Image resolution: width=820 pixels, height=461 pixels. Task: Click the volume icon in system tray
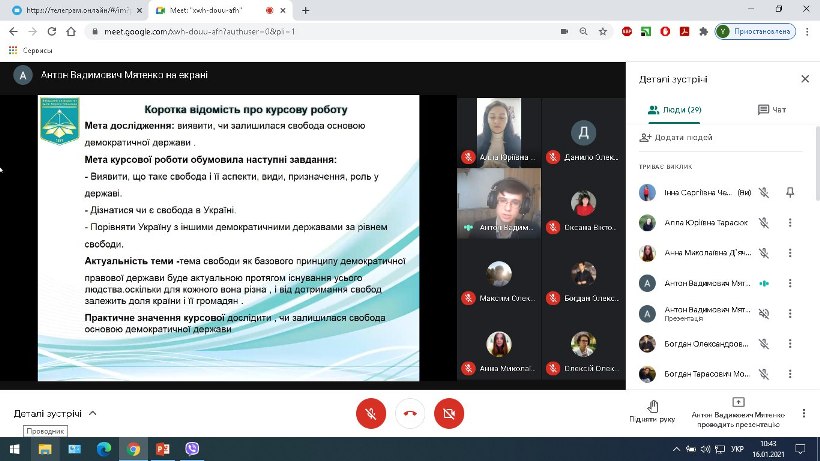[705, 449]
